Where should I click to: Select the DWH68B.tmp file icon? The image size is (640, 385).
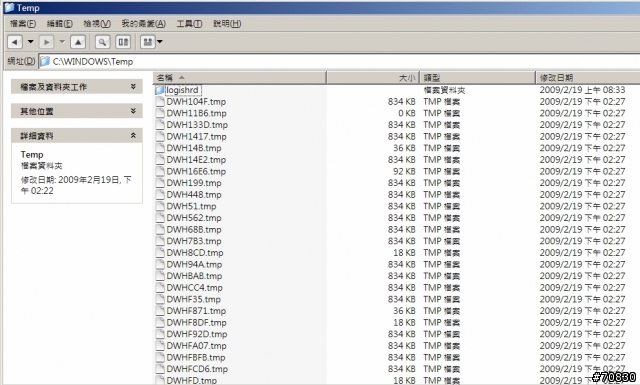click(160, 229)
